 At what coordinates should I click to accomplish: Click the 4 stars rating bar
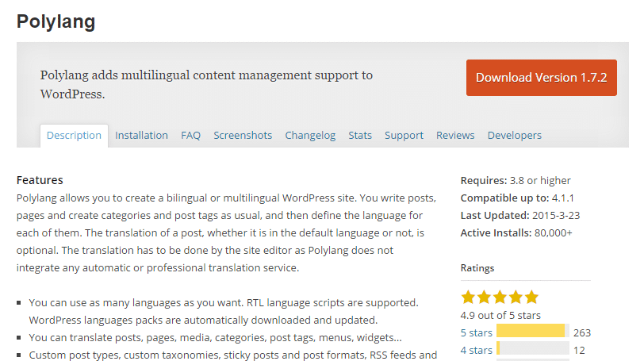click(x=532, y=349)
